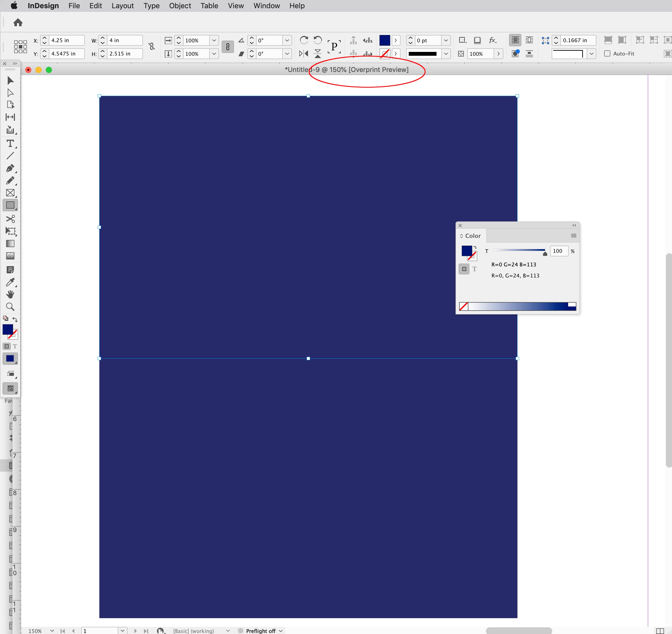Open the stroke weight dropdown
Viewport: 672px width, 634px height.
click(446, 40)
